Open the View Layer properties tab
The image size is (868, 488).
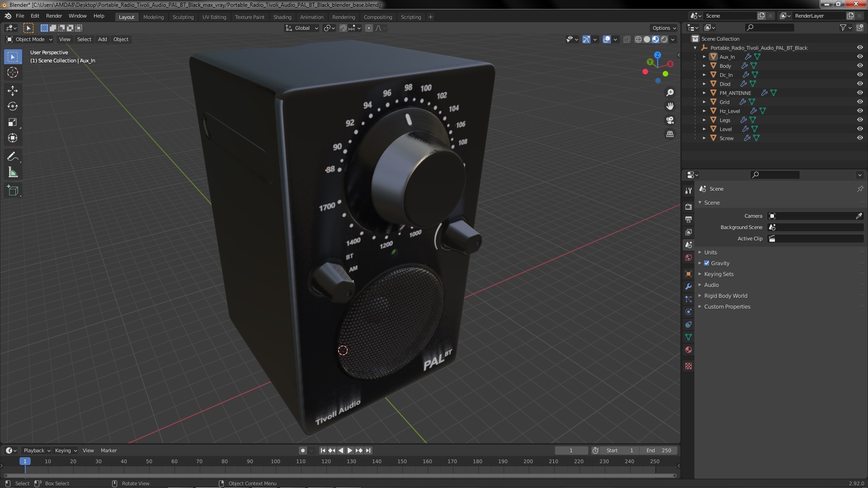point(689,232)
